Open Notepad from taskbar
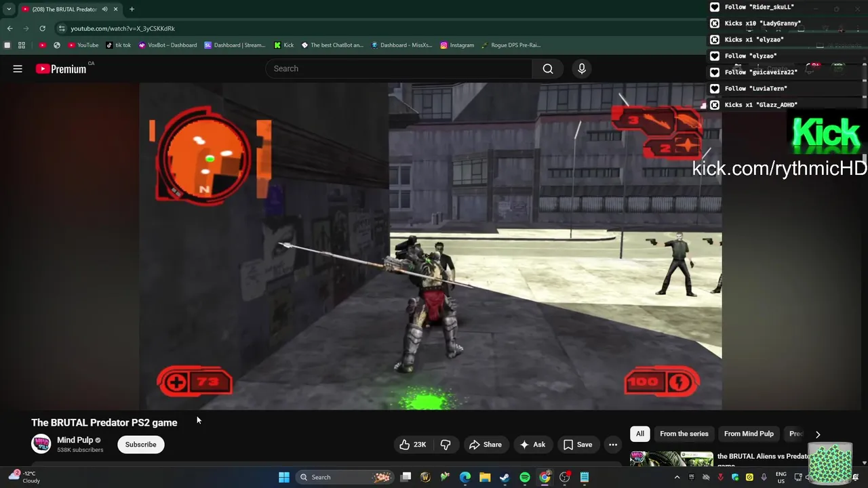 tap(585, 477)
